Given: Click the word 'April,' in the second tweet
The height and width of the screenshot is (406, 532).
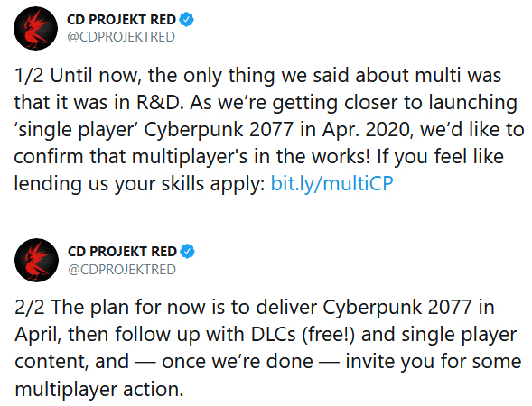Looking at the screenshot, I should (38, 335).
